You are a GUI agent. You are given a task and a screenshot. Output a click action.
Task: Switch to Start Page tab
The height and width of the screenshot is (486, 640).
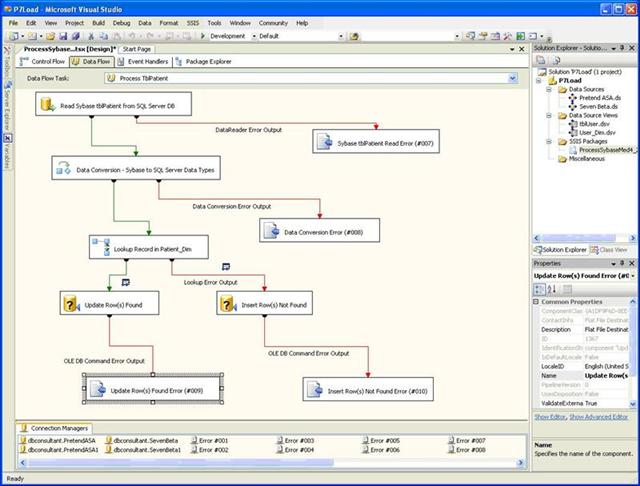(x=137, y=49)
